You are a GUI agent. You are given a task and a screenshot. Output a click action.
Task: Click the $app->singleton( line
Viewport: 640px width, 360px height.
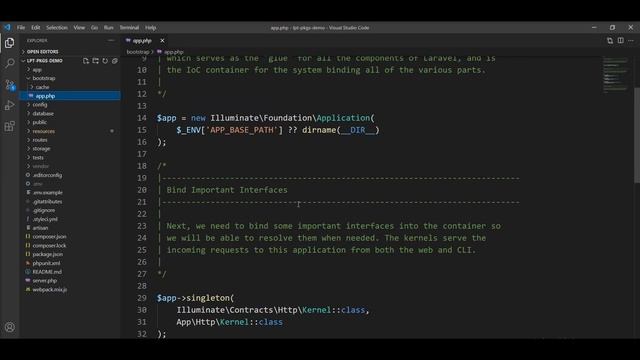pos(196,298)
